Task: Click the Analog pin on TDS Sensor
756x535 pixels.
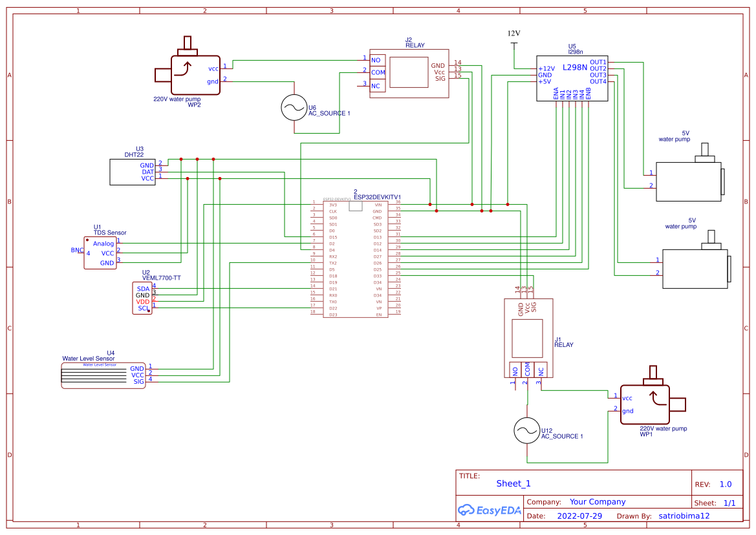Action: coord(103,244)
